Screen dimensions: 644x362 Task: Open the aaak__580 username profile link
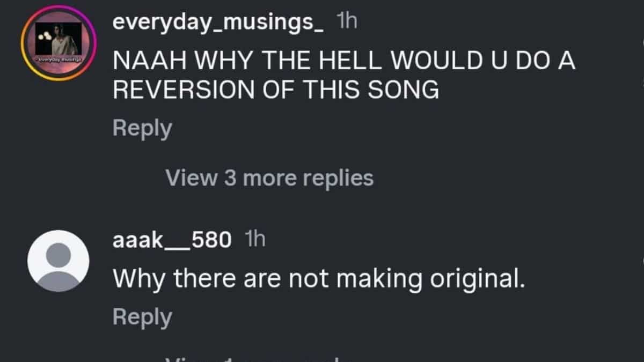point(172,240)
